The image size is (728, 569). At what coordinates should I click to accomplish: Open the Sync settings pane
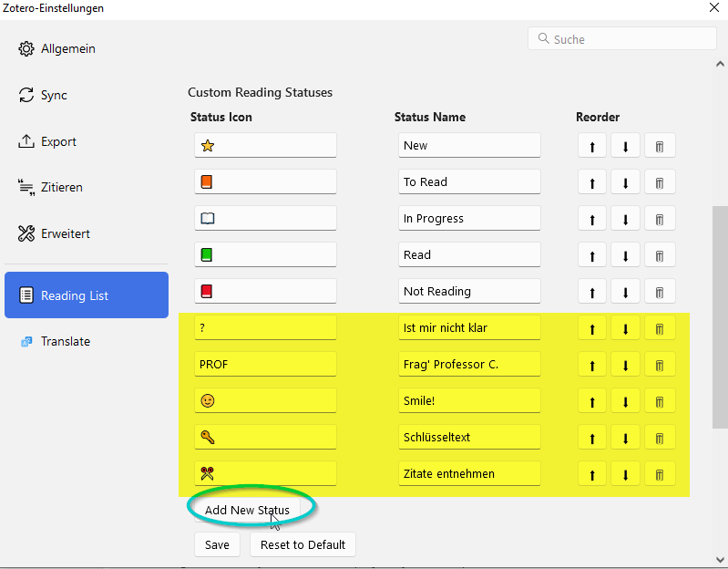point(87,95)
